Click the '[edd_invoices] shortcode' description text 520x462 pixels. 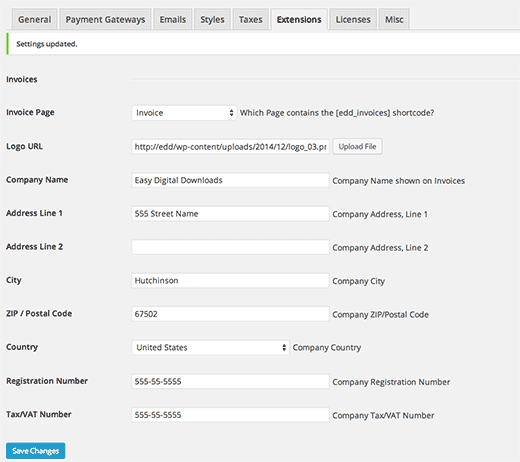tap(337, 113)
